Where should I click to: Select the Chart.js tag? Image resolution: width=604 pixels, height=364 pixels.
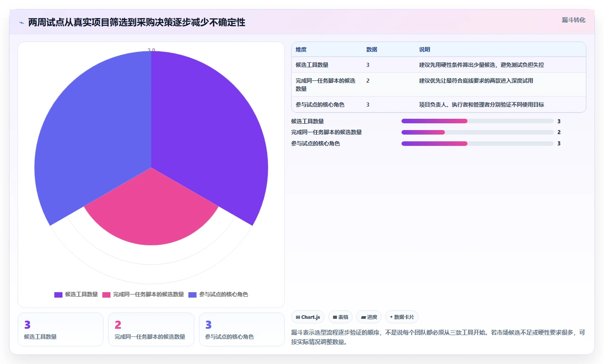[308, 317]
